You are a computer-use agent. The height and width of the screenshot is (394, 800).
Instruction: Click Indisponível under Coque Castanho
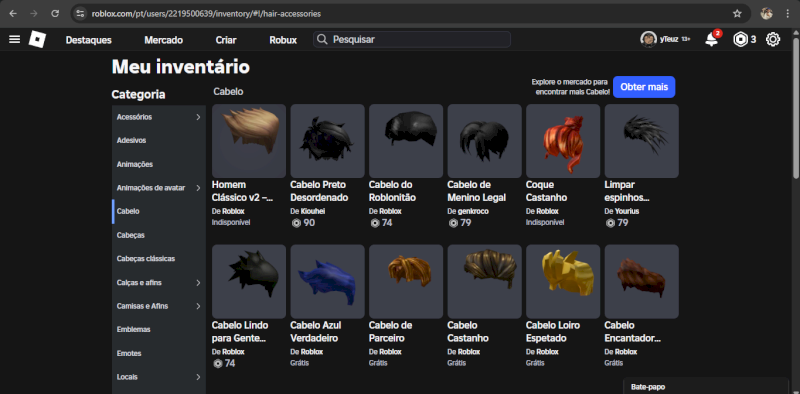pyautogui.click(x=545, y=223)
